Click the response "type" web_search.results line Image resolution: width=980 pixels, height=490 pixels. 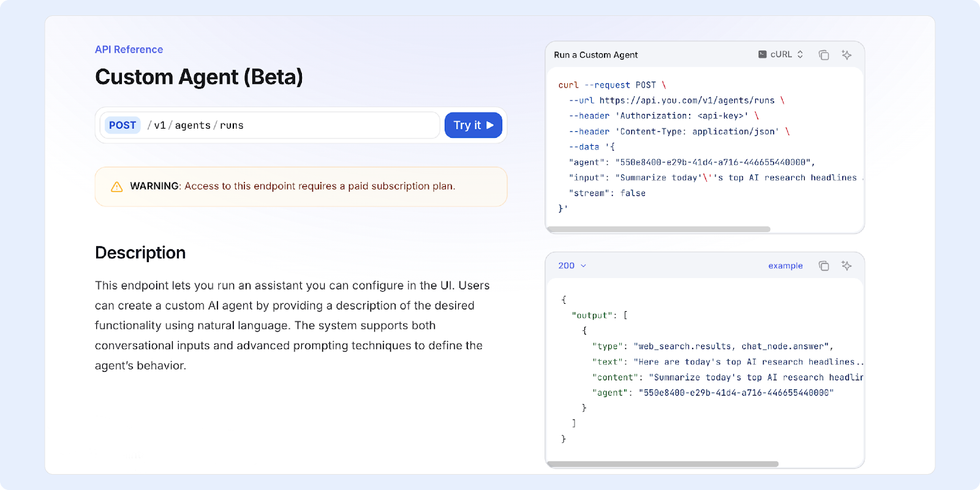pos(713,347)
